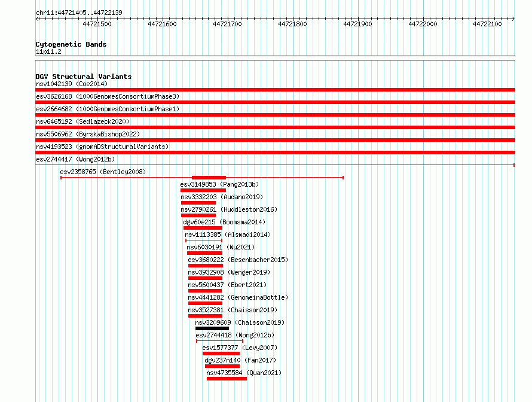Viewport: 532px width, 402px height.
Task: Click the nsv1042139 (Coe2014) variant label
Action: (x=72, y=84)
